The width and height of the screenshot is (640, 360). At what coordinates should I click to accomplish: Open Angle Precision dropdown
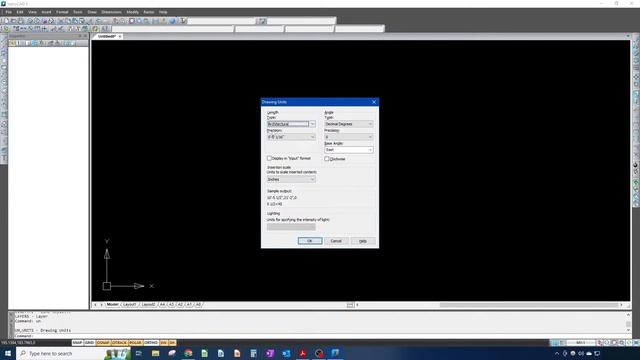[x=349, y=137]
